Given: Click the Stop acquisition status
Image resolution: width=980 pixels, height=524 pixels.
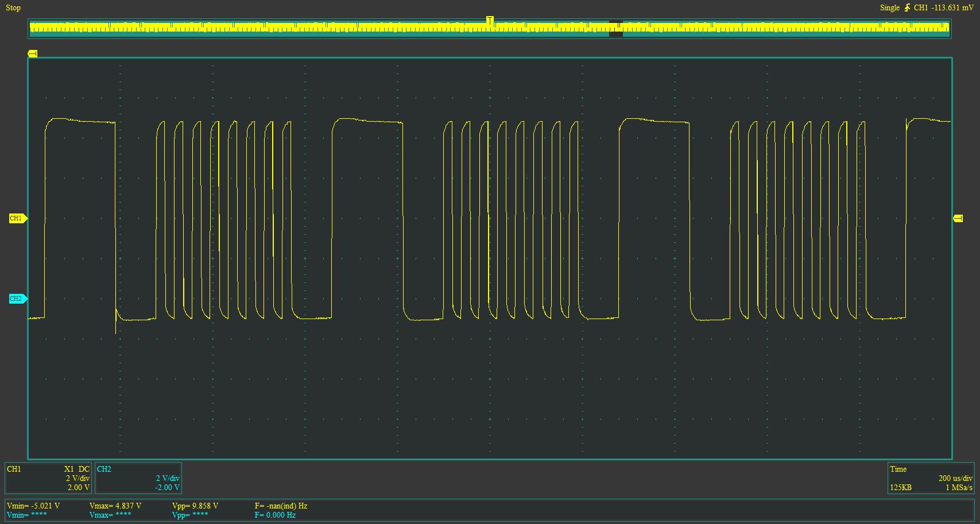Looking at the screenshot, I should pos(13,8).
